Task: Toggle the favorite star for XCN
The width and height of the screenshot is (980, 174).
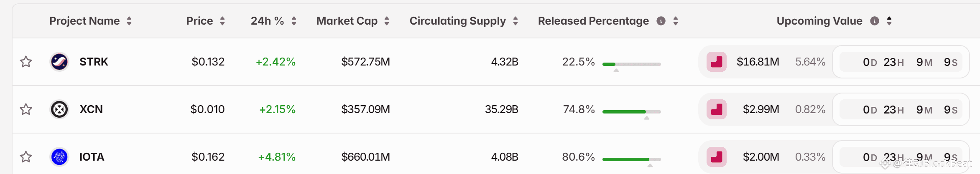Action: 26,109
